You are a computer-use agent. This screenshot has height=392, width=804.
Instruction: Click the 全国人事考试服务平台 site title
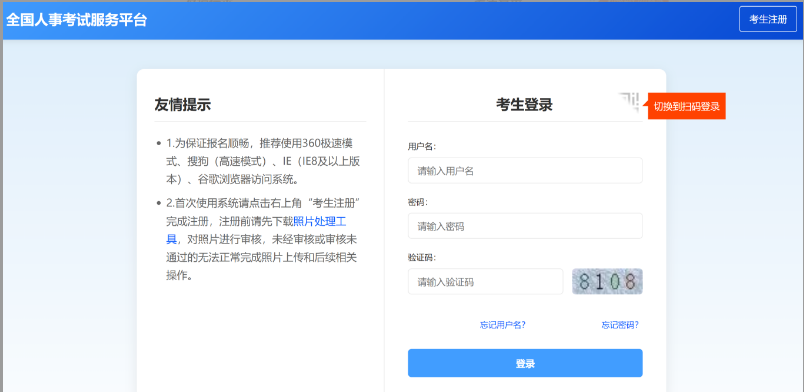click(x=76, y=20)
